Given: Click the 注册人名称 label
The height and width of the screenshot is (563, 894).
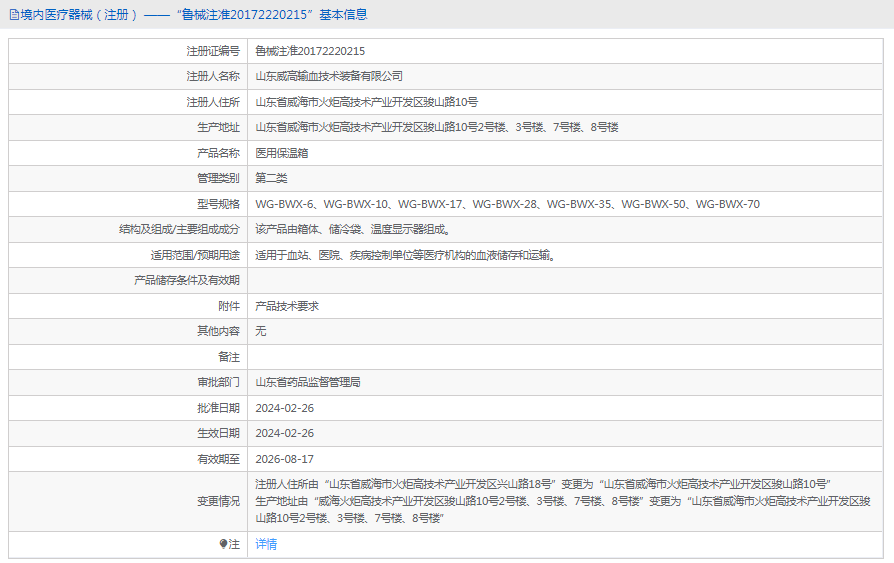Looking at the screenshot, I should coord(213,76).
